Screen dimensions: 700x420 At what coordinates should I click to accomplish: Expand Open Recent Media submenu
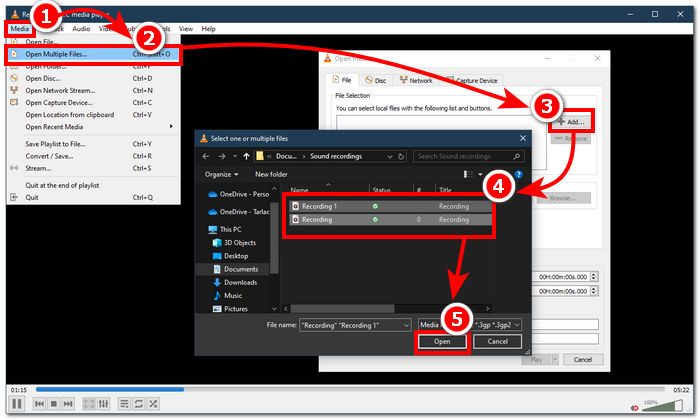[x=94, y=127]
